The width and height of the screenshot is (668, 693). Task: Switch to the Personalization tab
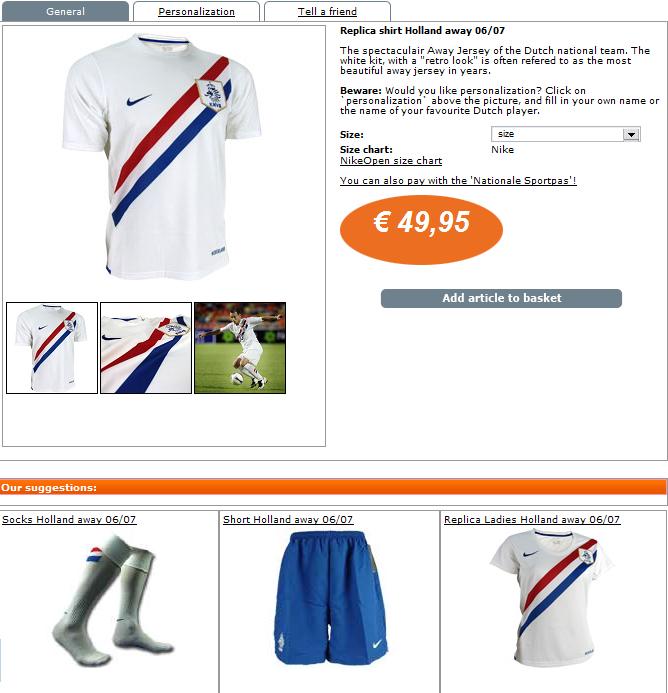pos(196,11)
